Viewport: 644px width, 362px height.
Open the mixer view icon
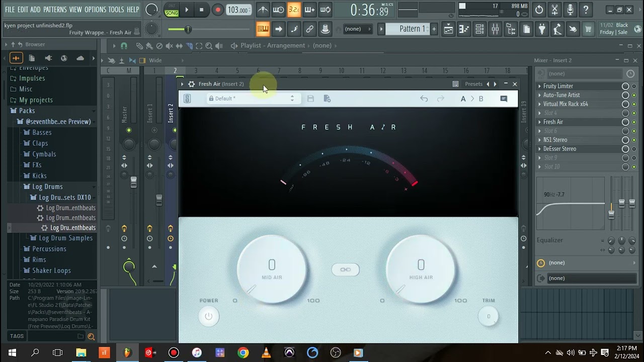[495, 29]
